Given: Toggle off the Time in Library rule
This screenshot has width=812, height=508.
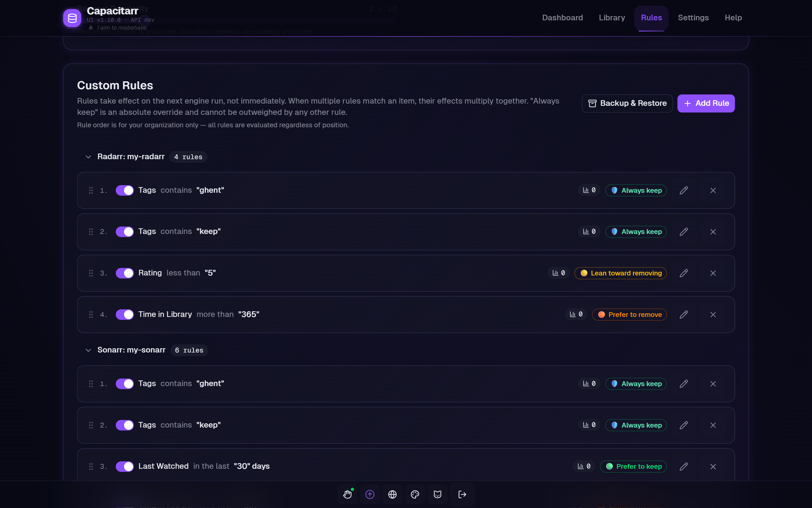Looking at the screenshot, I should pos(125,314).
